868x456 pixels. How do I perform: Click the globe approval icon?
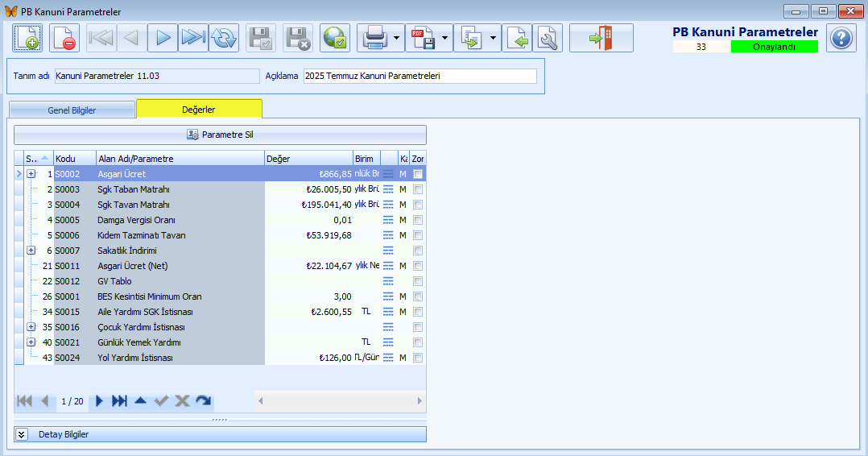tap(335, 38)
